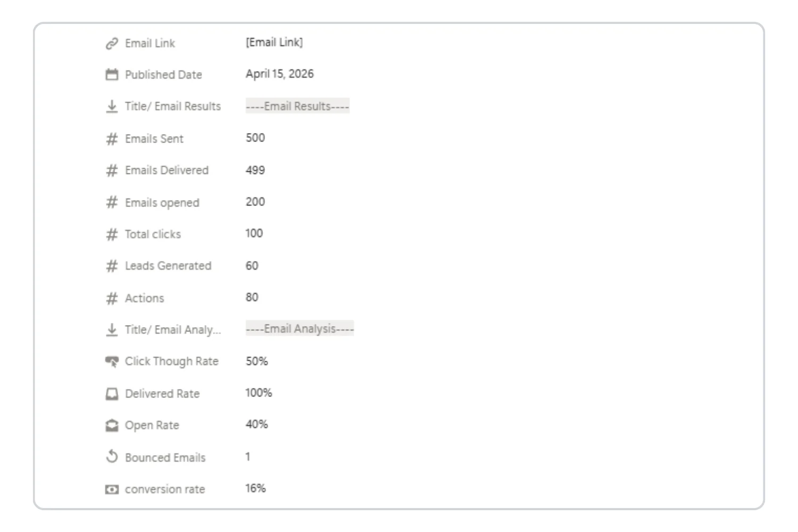This screenshot has width=798, height=532.
Task: Click the cursor-click icon for Click Though Rate
Action: 111,361
